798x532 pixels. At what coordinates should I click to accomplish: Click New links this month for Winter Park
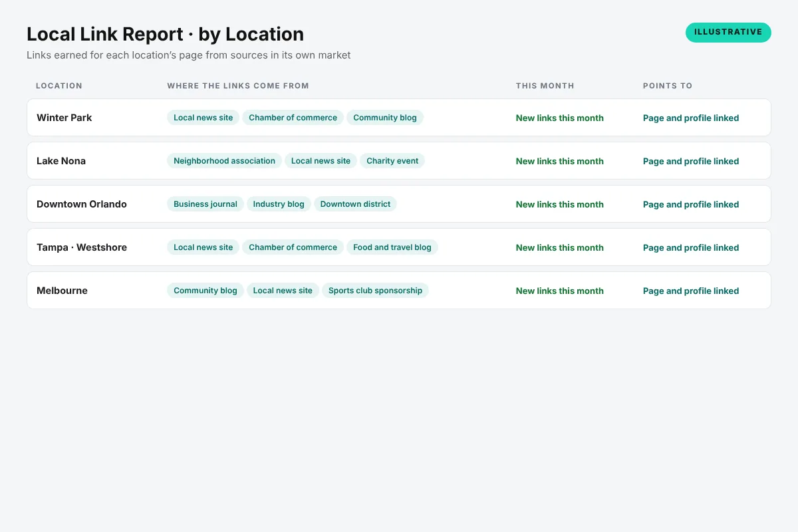coord(560,118)
